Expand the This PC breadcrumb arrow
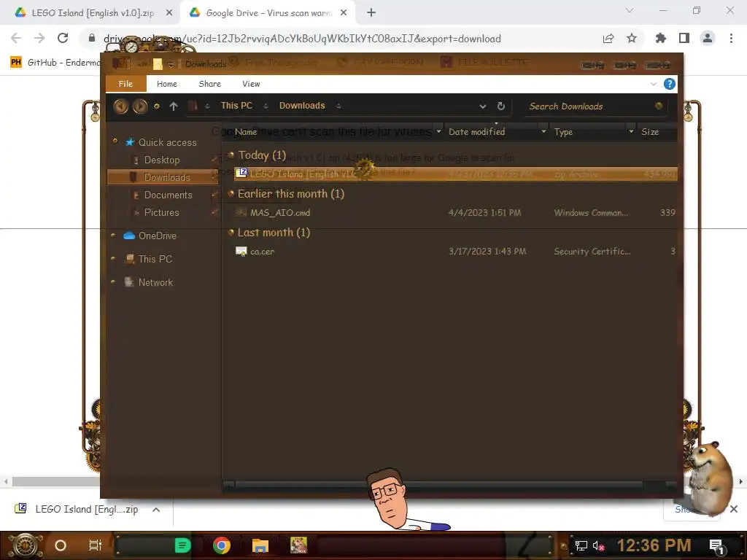The image size is (747, 560). click(266, 106)
